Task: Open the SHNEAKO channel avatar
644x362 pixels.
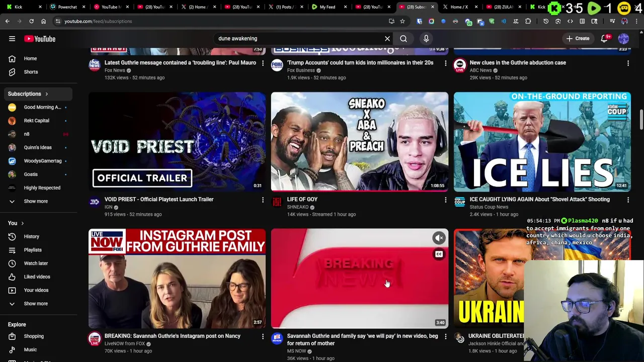Action: [x=277, y=202]
